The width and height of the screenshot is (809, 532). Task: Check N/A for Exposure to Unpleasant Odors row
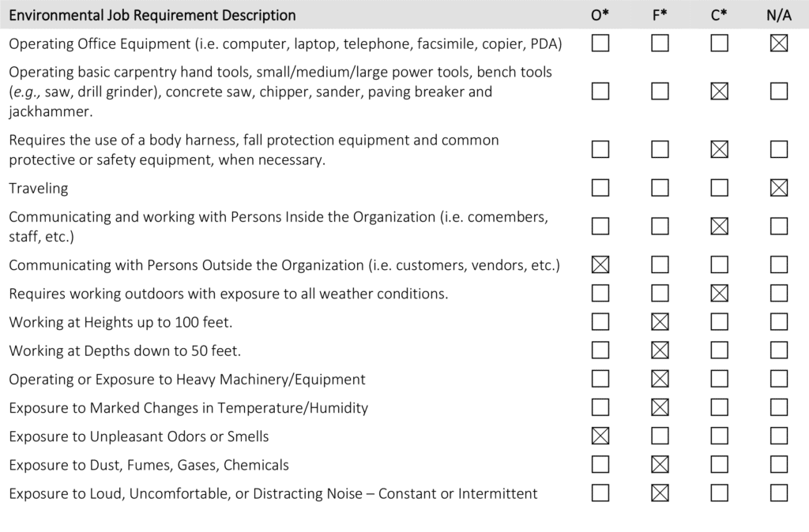tap(779, 436)
